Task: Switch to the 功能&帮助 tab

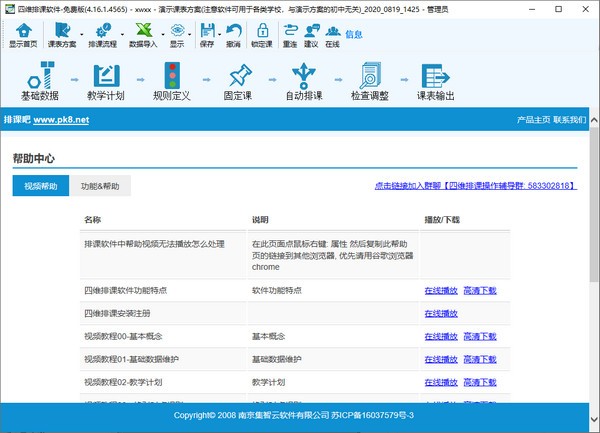Action: [x=100, y=186]
